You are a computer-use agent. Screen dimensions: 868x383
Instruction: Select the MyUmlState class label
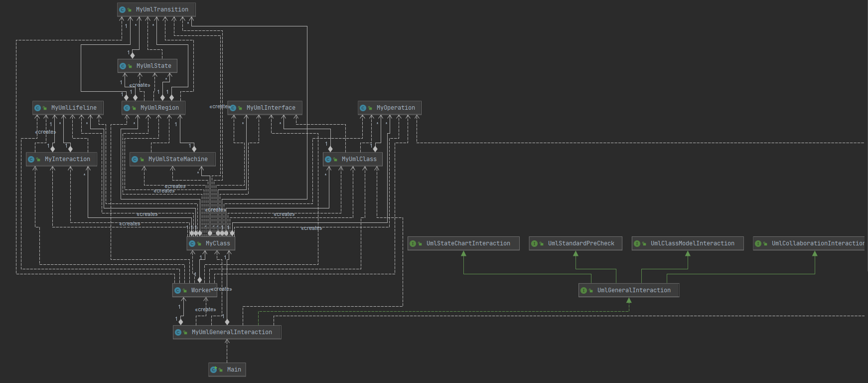click(154, 66)
